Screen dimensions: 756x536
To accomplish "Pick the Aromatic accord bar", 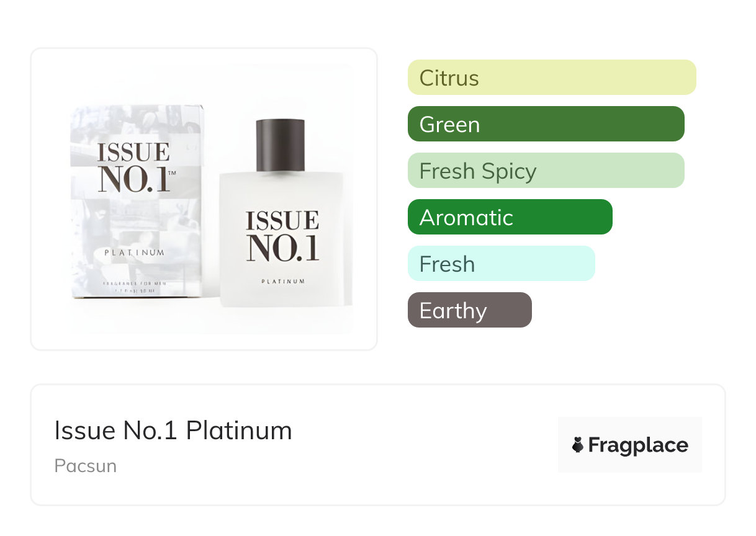I will tap(510, 217).
